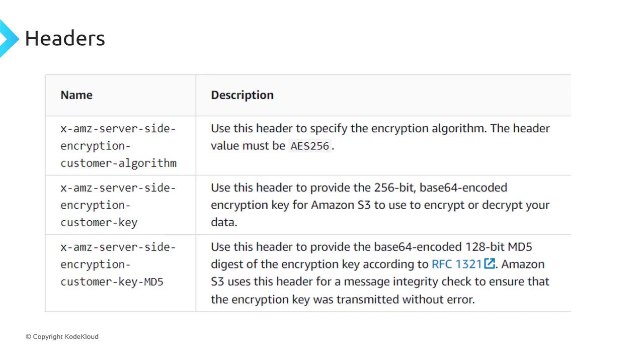Click the '256-bit, base64-encoded' text

click(440, 188)
